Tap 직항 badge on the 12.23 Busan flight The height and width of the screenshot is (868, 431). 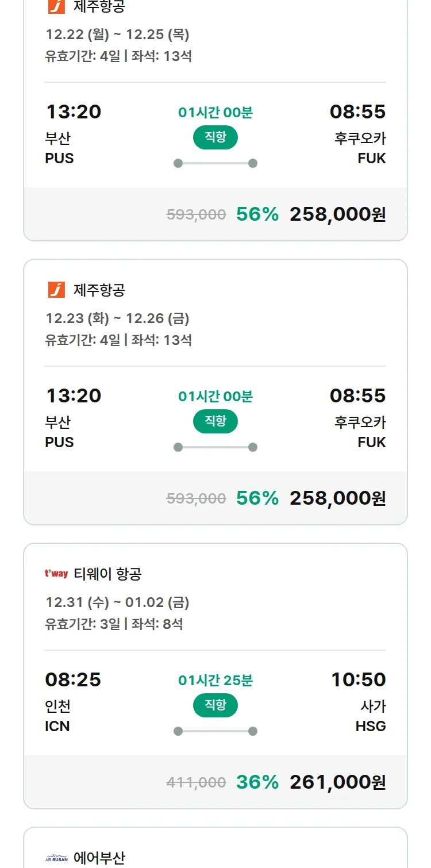(215, 421)
